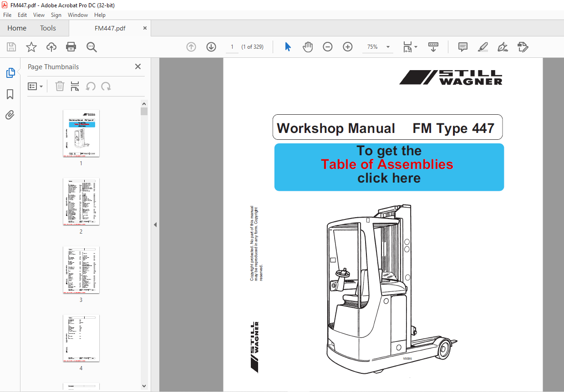Switch to the Home tab
Screen dimensions: 564x392
17,28
